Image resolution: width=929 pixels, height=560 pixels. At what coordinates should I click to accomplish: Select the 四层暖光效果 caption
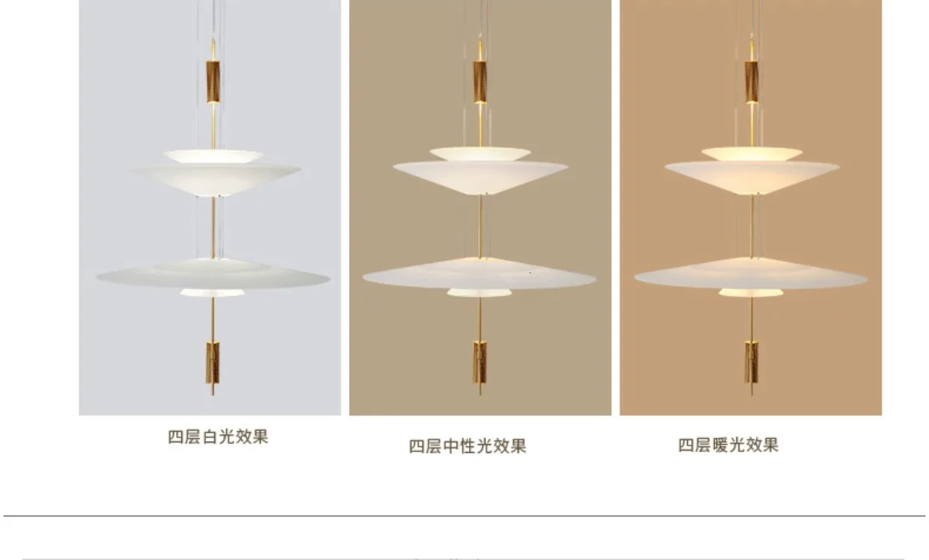(728, 445)
